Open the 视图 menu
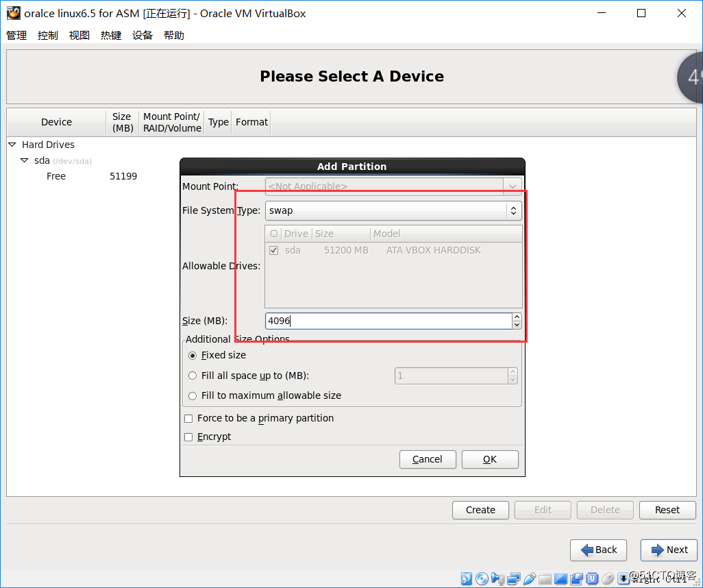The height and width of the screenshot is (588, 703). (x=79, y=36)
